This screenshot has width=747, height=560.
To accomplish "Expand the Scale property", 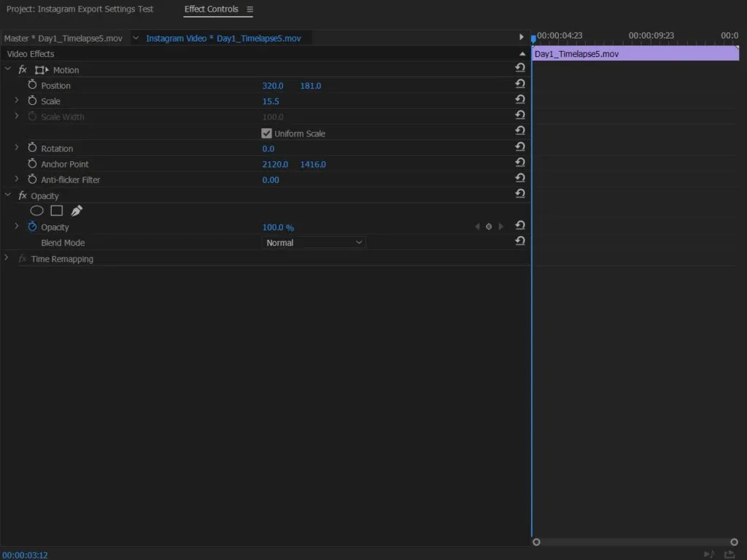I will pos(17,101).
